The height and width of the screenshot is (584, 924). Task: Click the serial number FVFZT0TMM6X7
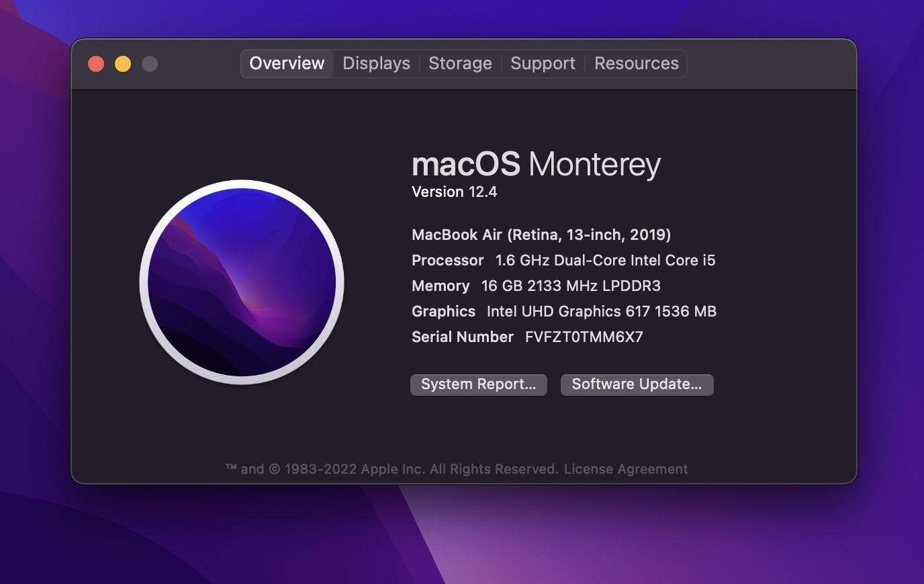point(584,337)
